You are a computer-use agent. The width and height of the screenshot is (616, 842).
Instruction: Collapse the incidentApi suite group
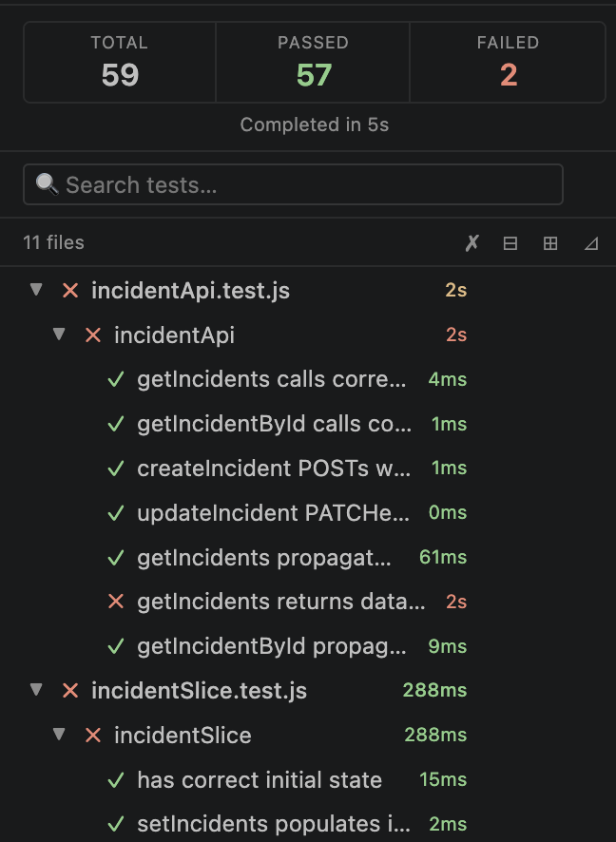(59, 335)
